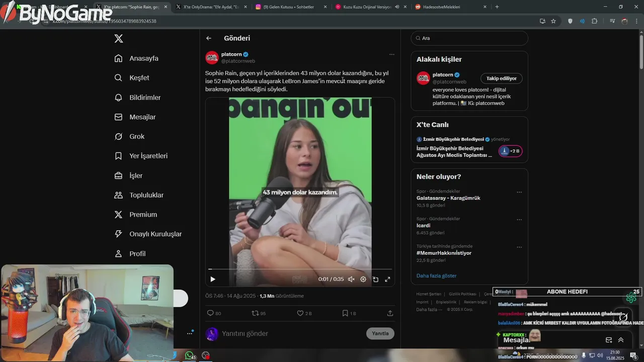Click the video progress bar
The height and width of the screenshot is (362, 644).
300,269
